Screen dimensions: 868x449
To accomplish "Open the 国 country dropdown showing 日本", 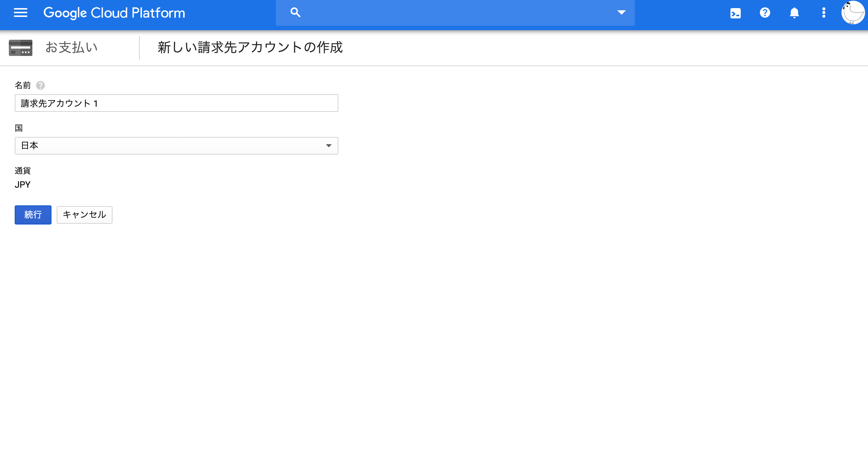I will 177,145.
